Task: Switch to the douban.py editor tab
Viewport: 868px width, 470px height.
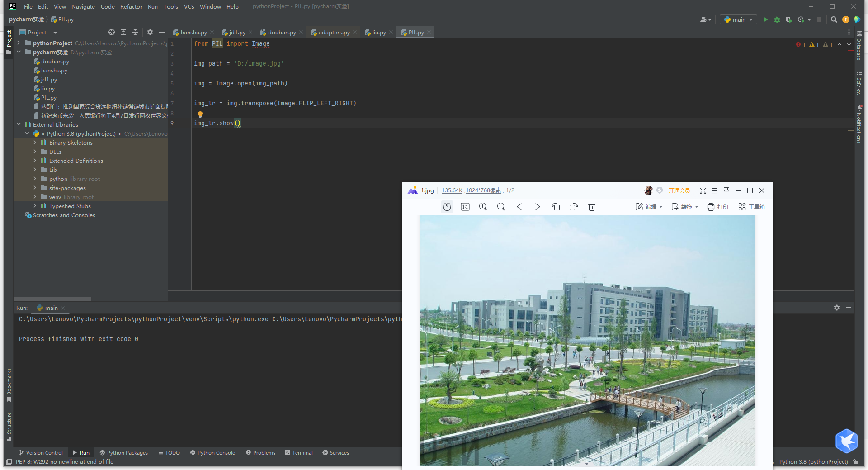Action: [281, 32]
